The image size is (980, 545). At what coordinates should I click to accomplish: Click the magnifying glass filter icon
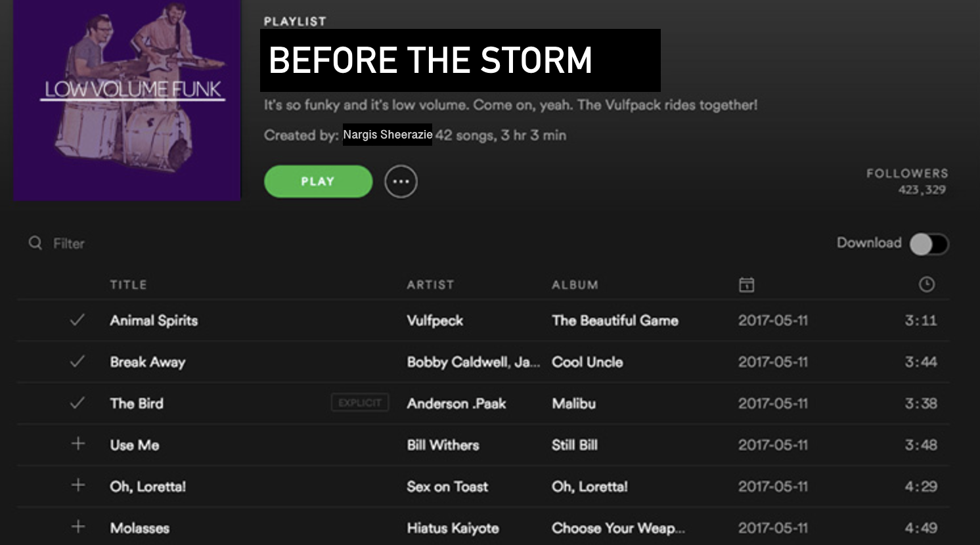[35, 243]
